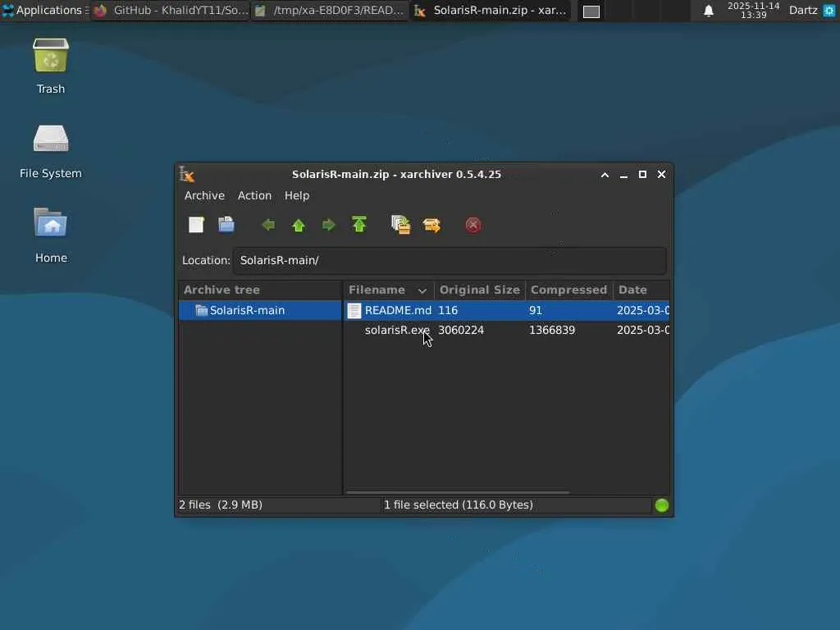This screenshot has width=840, height=630.
Task: Click the green status indicator light
Action: pos(662,505)
